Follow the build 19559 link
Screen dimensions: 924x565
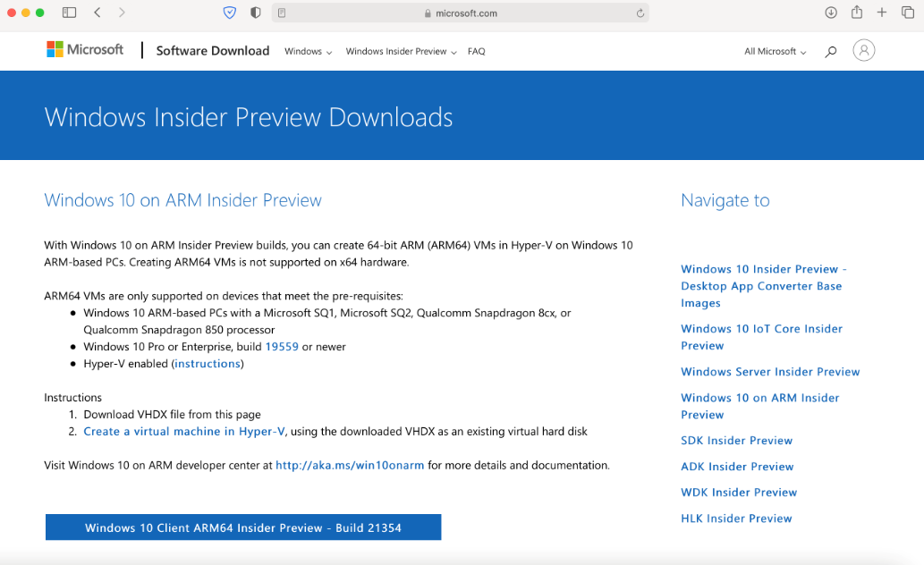coord(282,347)
